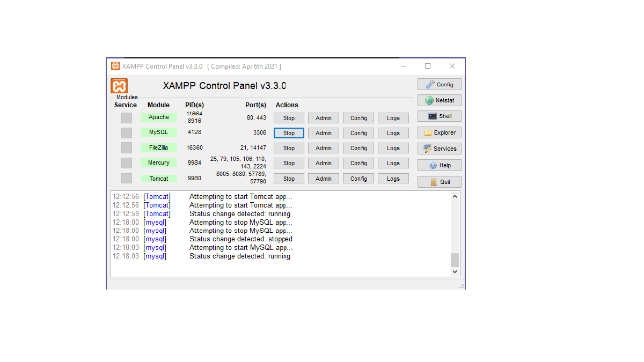This screenshot has height=362, width=644.
Task: Open the MySQL Logs menu
Action: [x=393, y=133]
